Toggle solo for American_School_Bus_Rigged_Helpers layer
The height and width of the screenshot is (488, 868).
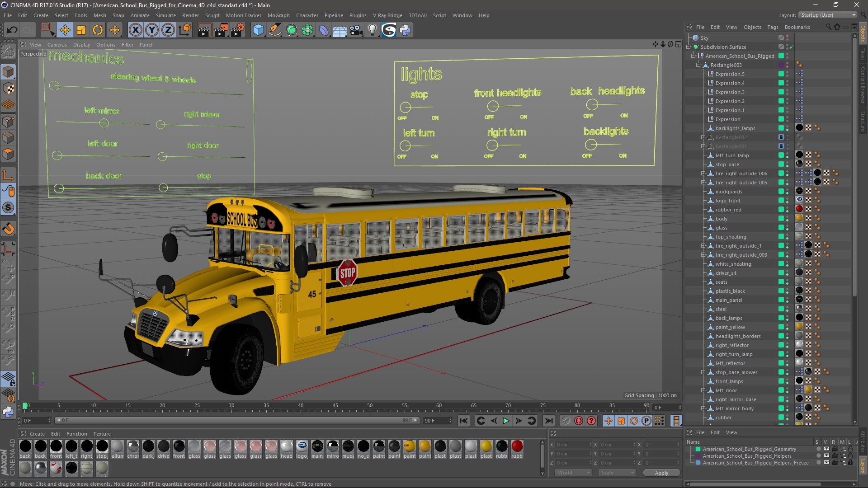tap(818, 456)
